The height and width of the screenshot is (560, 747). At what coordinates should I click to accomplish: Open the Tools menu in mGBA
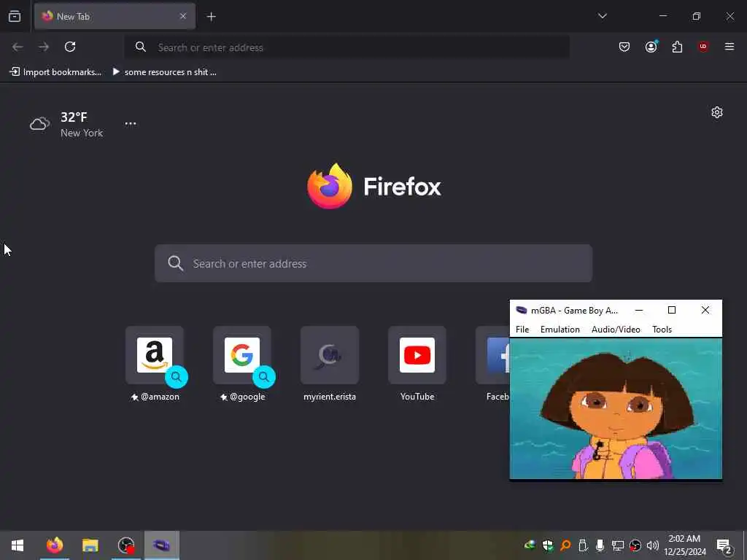tap(662, 330)
